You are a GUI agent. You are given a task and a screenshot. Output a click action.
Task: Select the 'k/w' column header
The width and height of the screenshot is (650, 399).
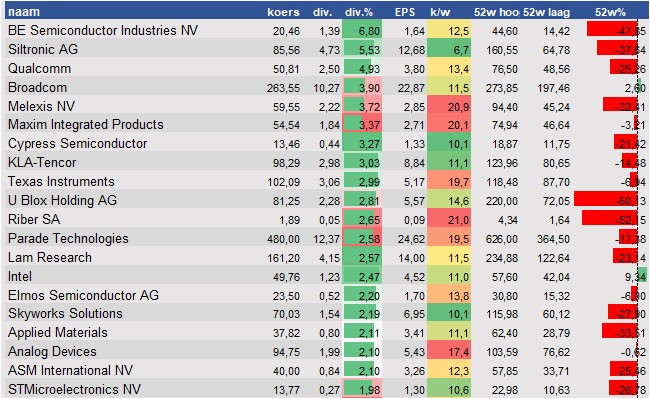point(440,12)
